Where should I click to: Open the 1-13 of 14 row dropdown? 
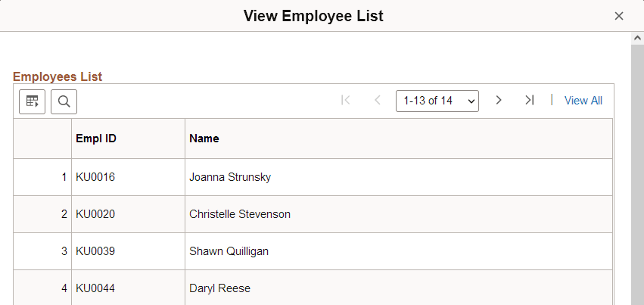437,101
